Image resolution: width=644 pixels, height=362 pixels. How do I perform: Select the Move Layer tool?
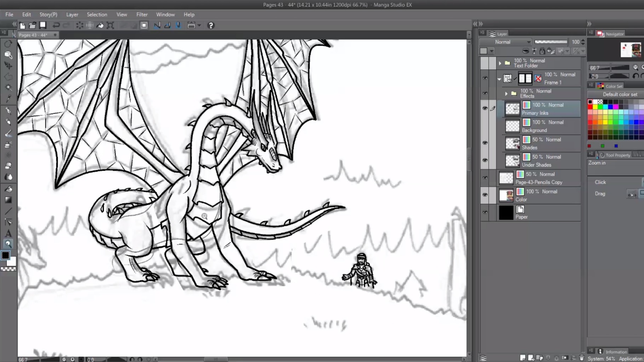pyautogui.click(x=8, y=66)
